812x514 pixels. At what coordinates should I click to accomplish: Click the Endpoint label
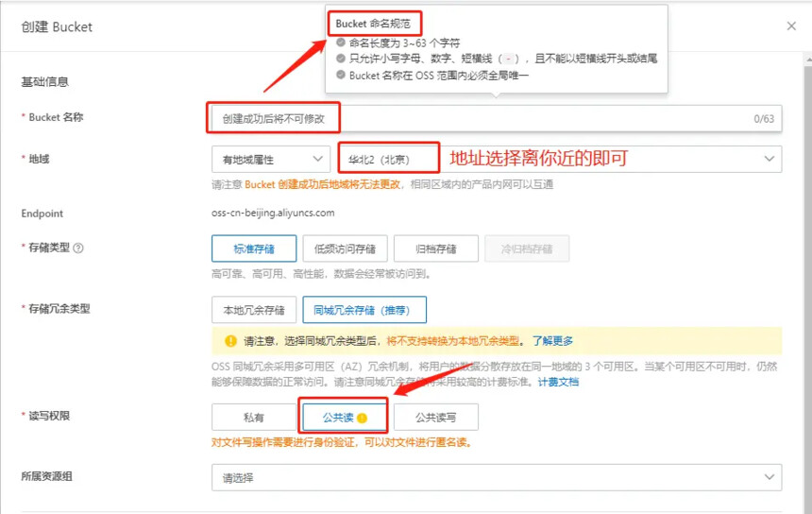point(42,214)
